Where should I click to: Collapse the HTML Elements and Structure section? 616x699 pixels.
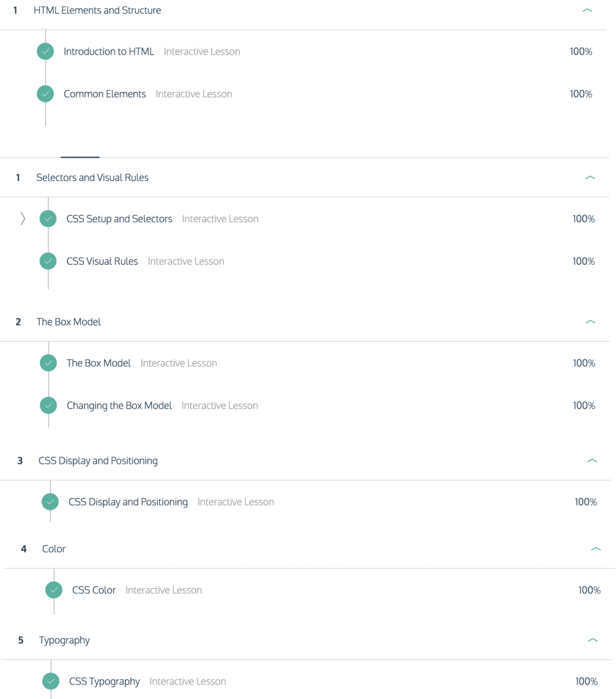(587, 10)
